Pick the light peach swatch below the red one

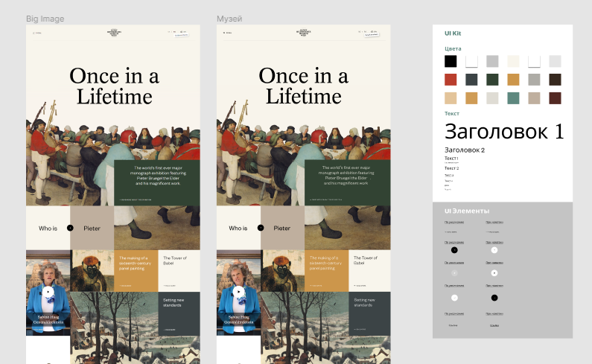[x=451, y=98]
